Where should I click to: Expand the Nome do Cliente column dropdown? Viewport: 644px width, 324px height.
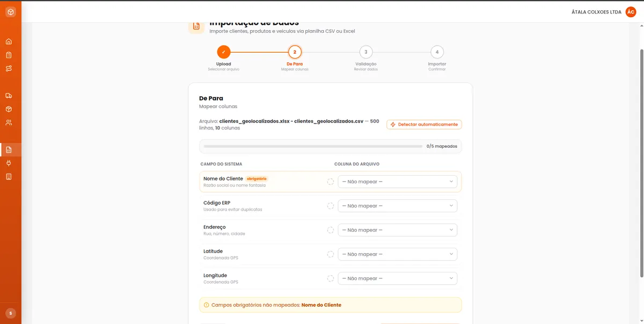point(398,182)
